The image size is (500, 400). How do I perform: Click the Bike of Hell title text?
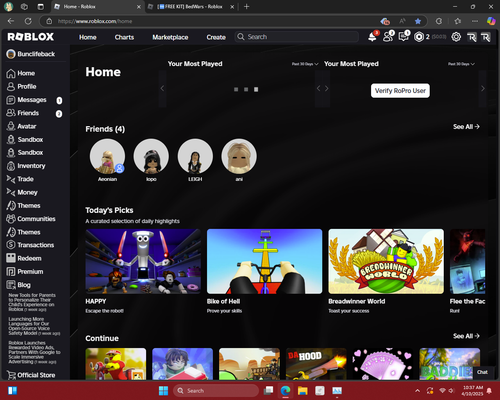tap(223, 301)
